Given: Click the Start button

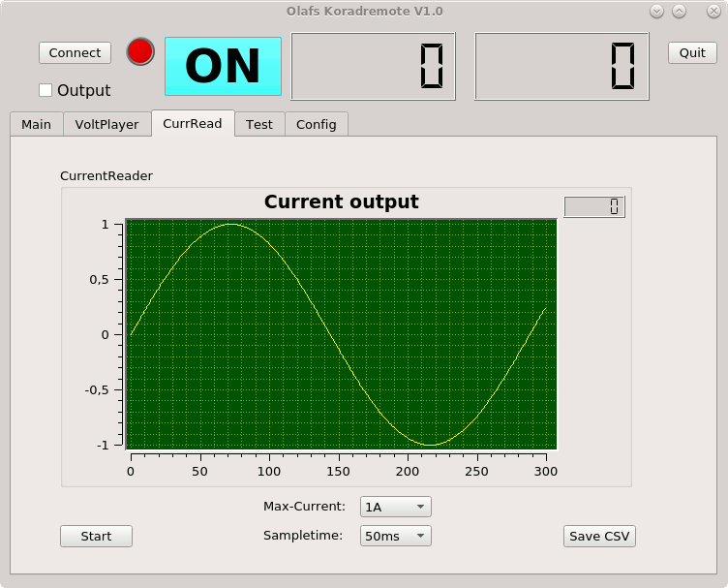Looking at the screenshot, I should click(96, 537).
